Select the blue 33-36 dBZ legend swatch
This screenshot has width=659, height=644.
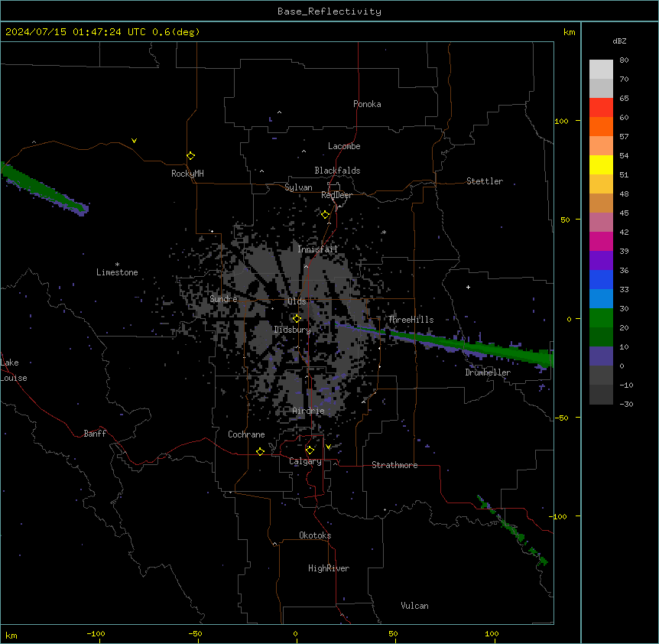(x=601, y=279)
